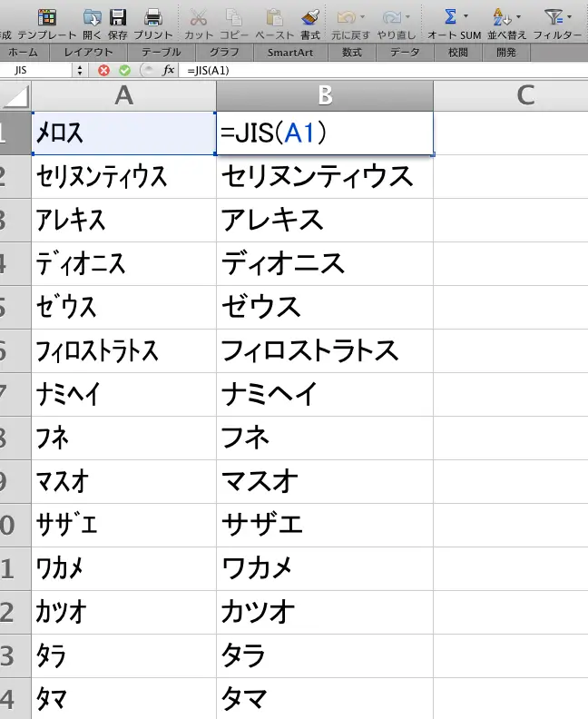
Task: Cut selection with the scissors icon
Action: (199, 17)
